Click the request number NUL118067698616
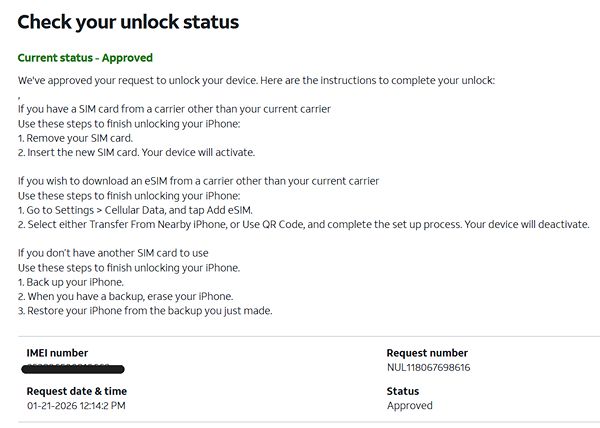The image size is (600, 428). click(428, 368)
